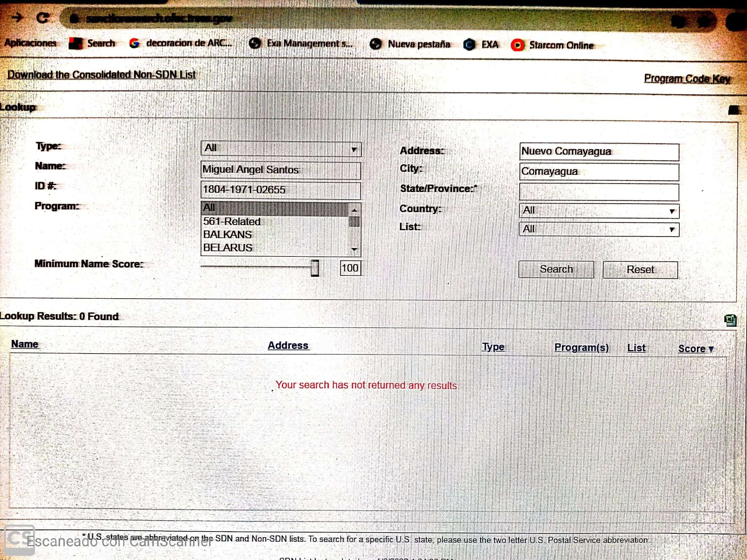
Task: Click the Minimum Name Score slider handle
Action: [x=315, y=268]
